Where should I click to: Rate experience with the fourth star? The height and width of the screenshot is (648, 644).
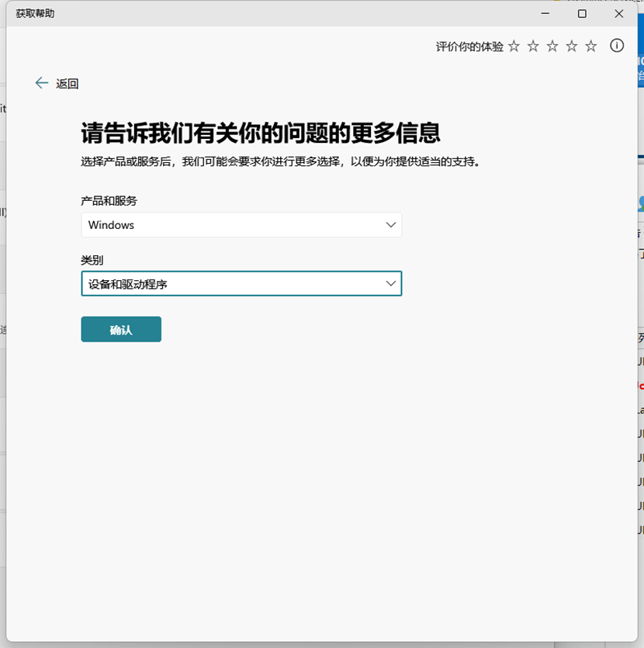[x=572, y=47]
